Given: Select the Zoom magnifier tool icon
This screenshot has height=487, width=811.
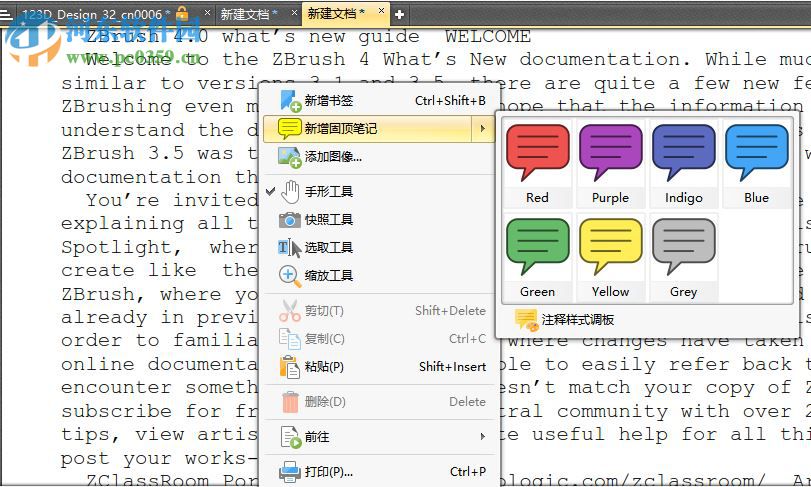Looking at the screenshot, I should click(290, 276).
